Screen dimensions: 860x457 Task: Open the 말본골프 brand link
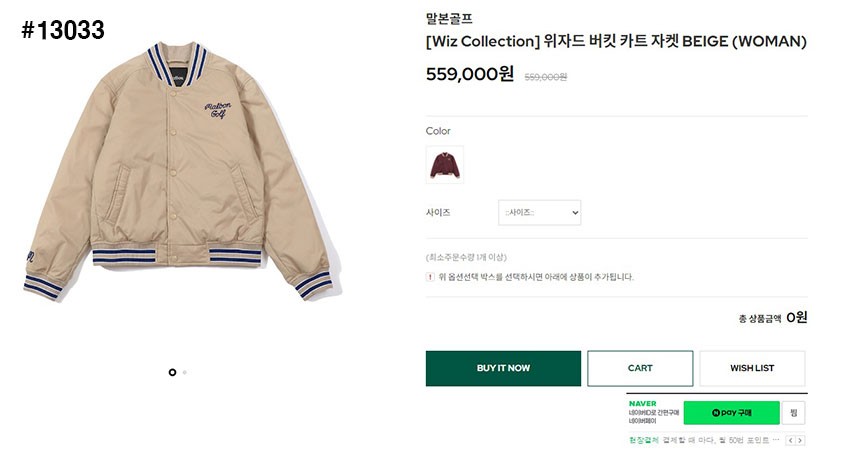click(449, 18)
